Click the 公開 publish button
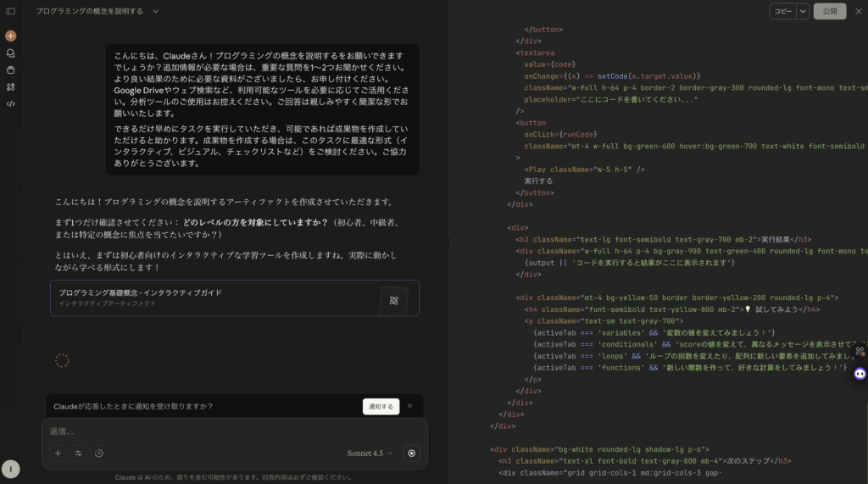 829,11
